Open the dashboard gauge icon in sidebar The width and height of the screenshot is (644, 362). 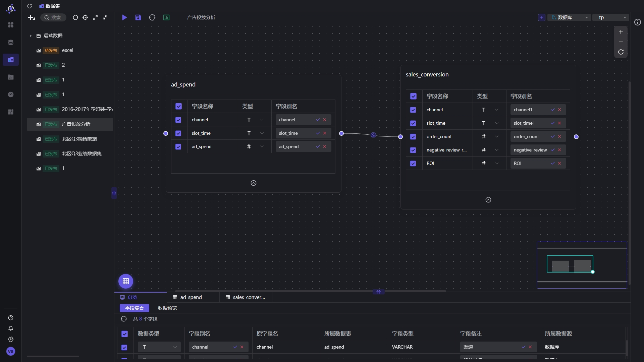point(11,95)
